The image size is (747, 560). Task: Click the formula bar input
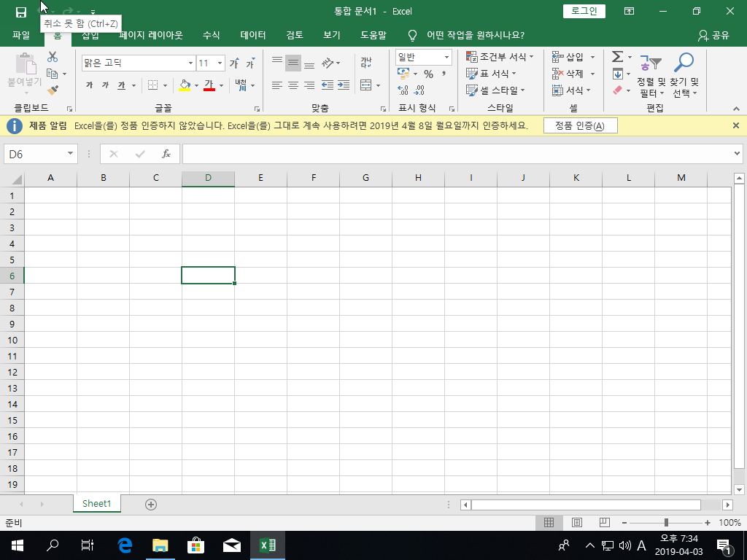457,154
